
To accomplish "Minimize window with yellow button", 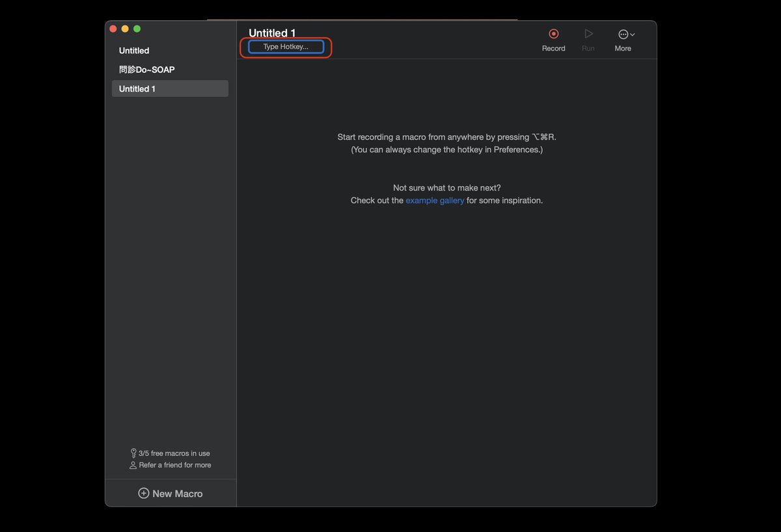I will pos(125,29).
